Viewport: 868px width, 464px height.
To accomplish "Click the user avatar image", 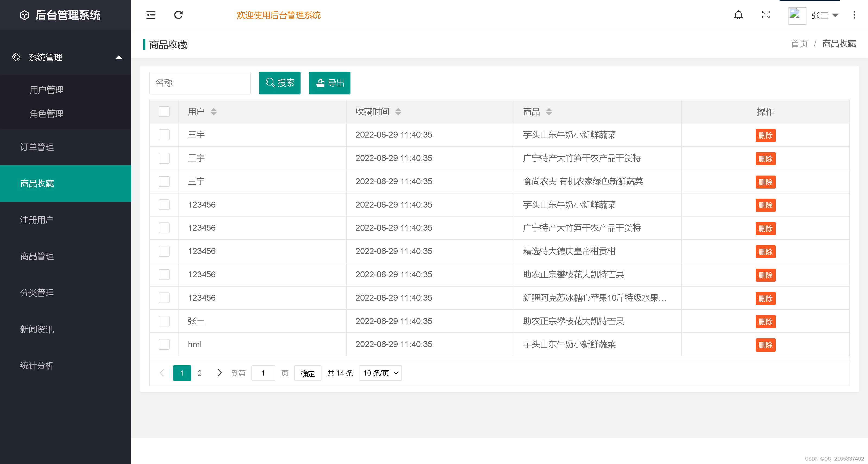I will tap(797, 15).
